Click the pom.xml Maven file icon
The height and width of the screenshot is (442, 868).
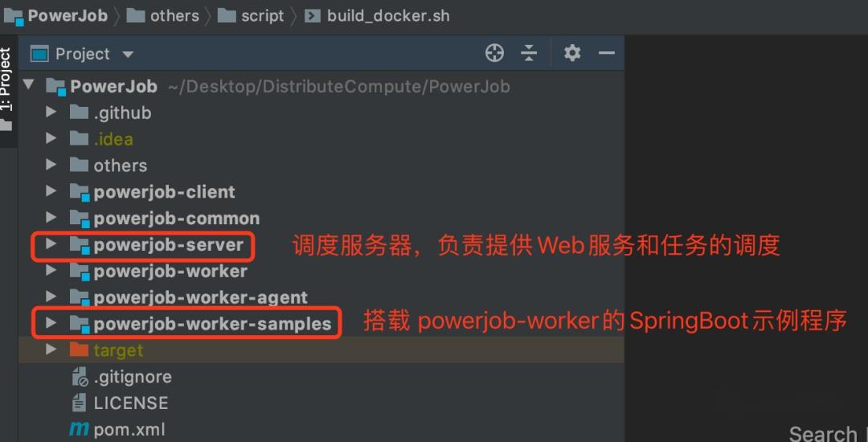tap(79, 429)
